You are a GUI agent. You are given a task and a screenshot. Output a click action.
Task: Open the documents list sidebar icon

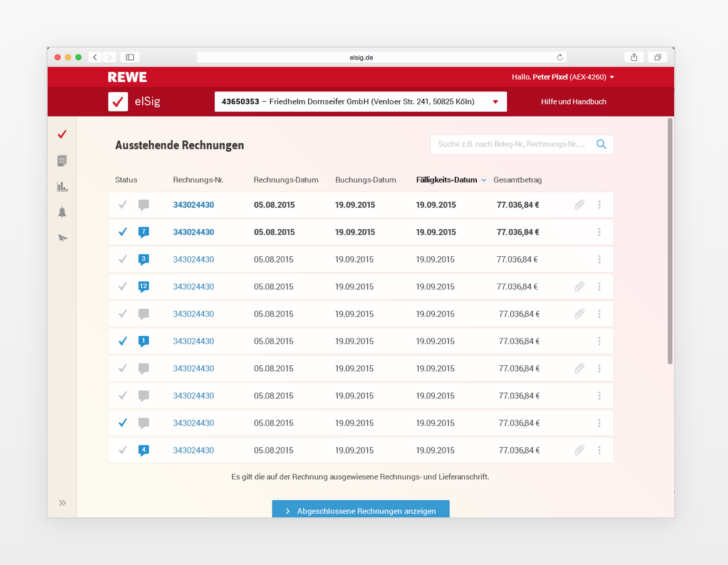[x=62, y=160]
